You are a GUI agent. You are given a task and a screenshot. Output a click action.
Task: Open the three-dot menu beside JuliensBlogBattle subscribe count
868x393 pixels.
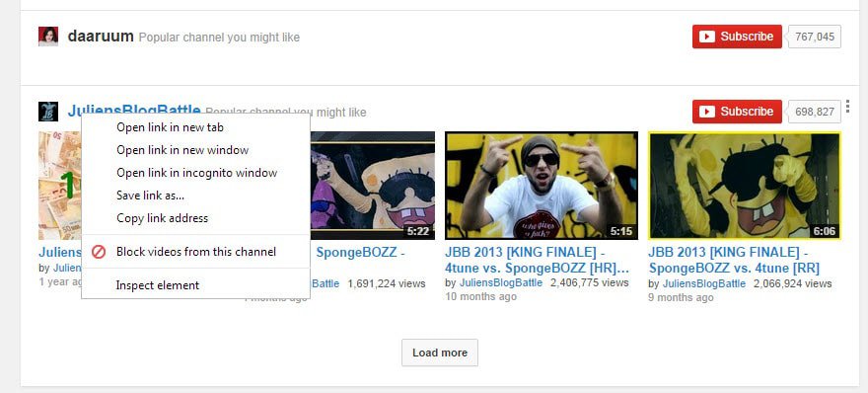pos(848,106)
